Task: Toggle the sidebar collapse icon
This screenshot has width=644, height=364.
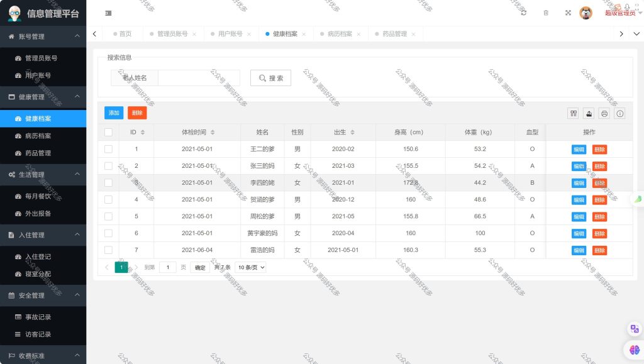Action: (108, 13)
